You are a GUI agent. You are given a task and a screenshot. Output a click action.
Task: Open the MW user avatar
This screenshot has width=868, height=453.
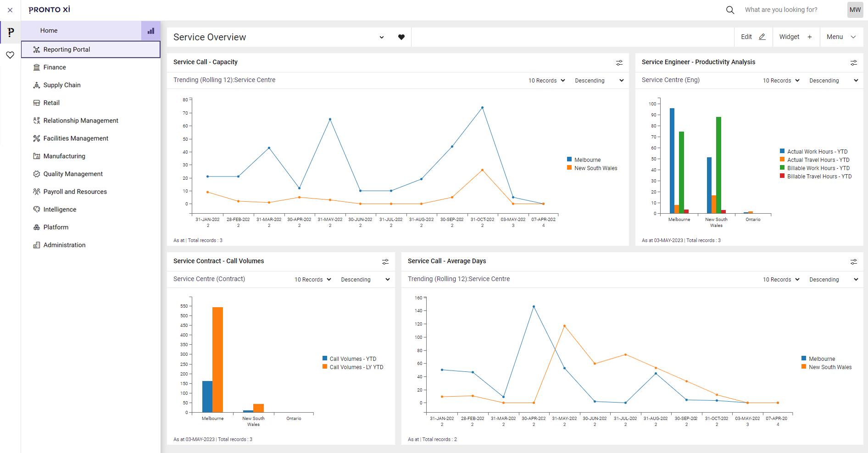point(855,10)
